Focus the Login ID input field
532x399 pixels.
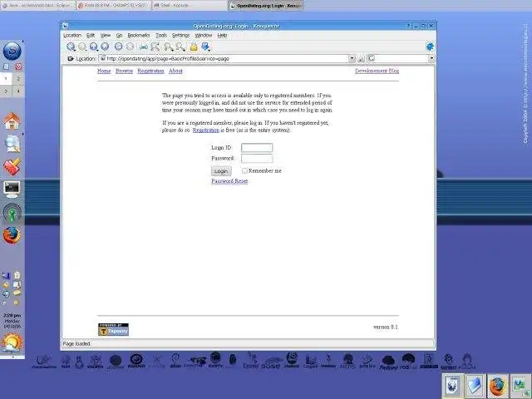(x=257, y=148)
